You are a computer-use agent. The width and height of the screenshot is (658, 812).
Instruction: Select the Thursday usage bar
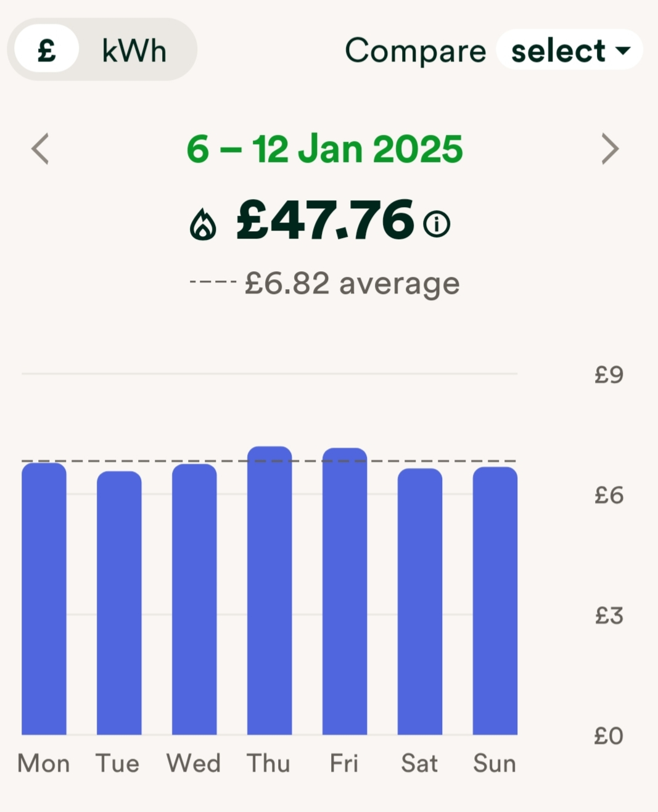[269, 591]
